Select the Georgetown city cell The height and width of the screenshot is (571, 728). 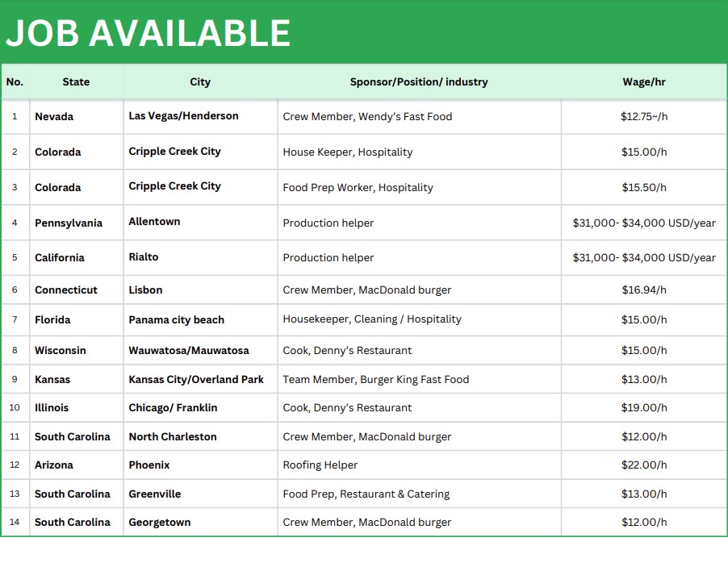point(159,523)
